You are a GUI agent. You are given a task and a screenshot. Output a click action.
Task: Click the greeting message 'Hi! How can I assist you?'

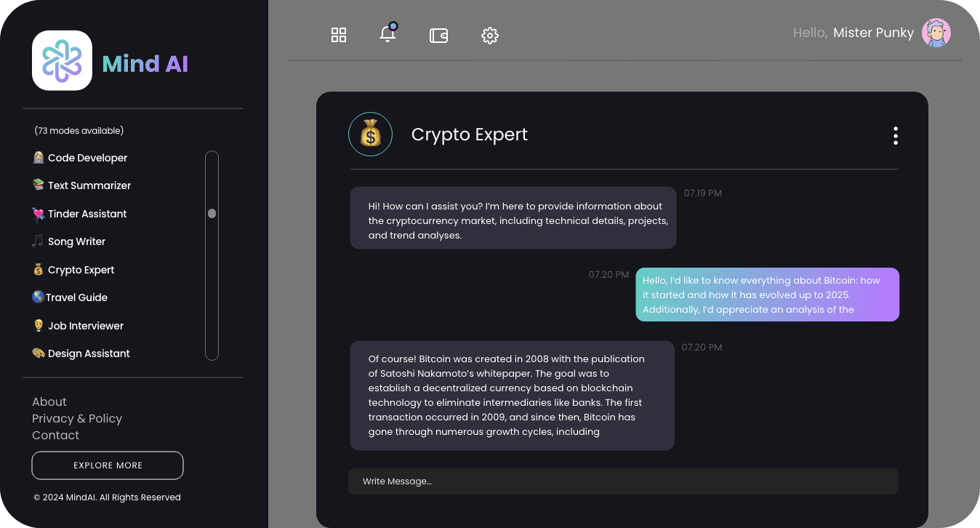pyautogui.click(x=513, y=217)
